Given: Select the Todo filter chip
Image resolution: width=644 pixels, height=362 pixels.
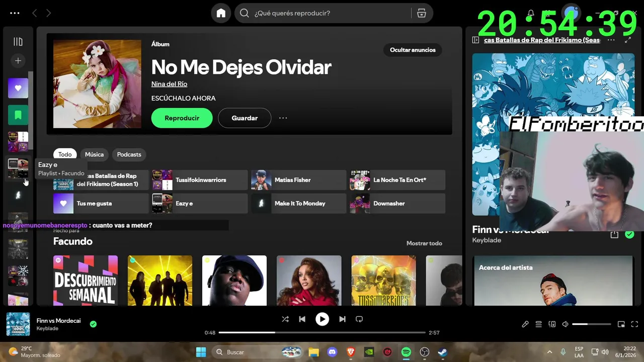Looking at the screenshot, I should coord(65,154).
